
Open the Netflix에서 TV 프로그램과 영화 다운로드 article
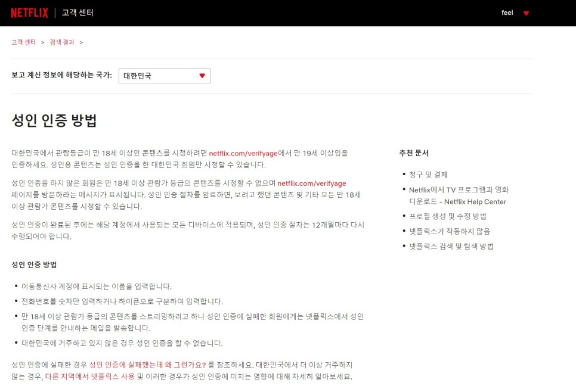tap(459, 195)
